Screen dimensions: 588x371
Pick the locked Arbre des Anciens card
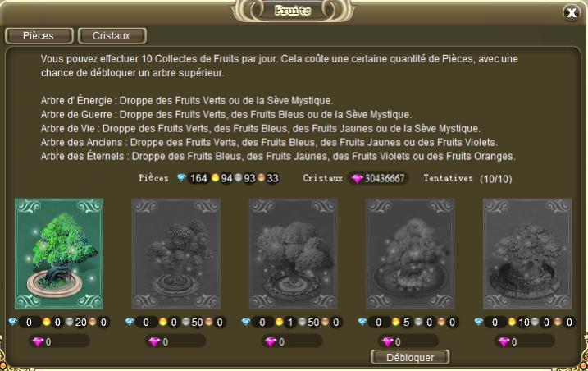pos(410,254)
